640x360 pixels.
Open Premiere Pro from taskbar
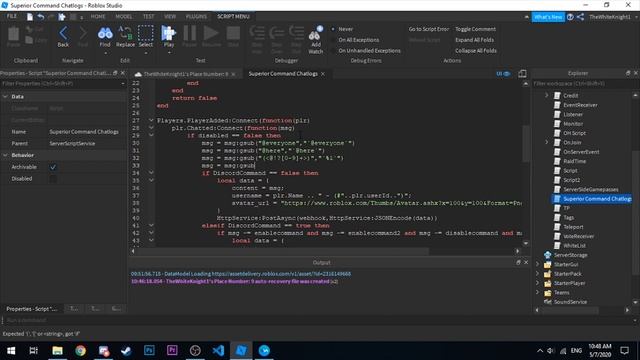[172, 351]
